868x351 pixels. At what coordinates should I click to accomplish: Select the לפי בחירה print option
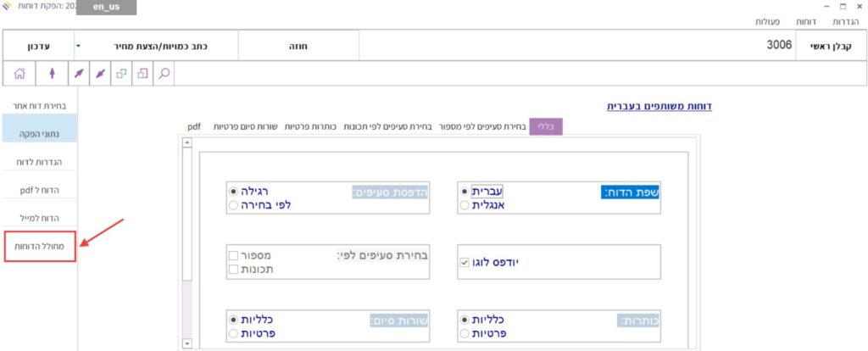coord(233,204)
